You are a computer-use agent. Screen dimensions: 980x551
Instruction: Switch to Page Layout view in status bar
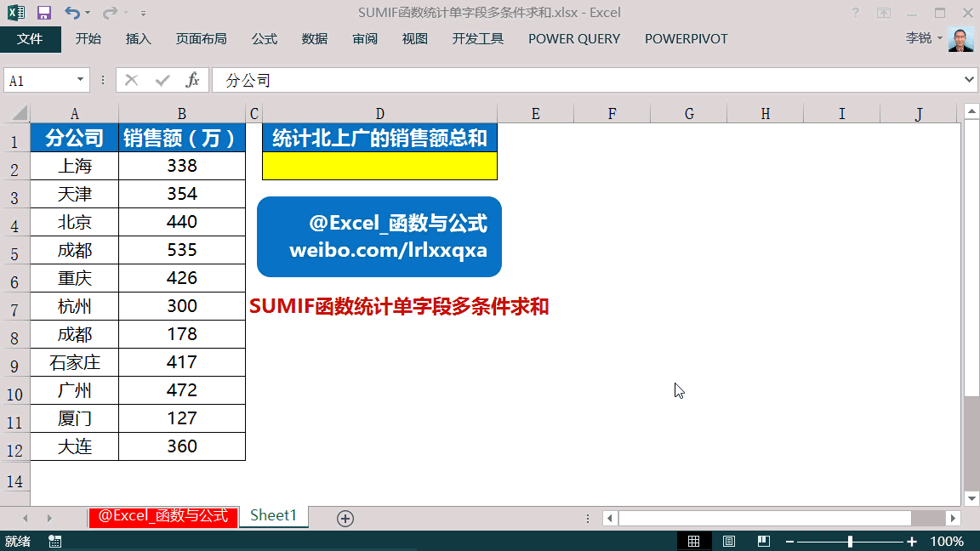pyautogui.click(x=729, y=541)
